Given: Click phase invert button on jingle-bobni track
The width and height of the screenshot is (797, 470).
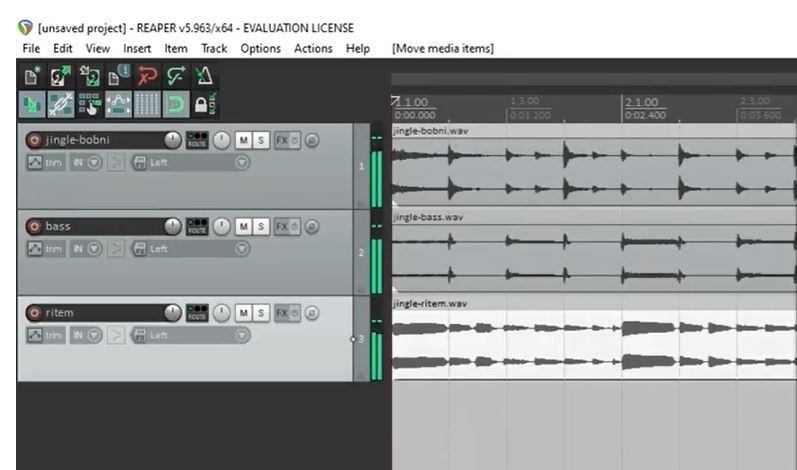Looking at the screenshot, I should click(312, 140).
